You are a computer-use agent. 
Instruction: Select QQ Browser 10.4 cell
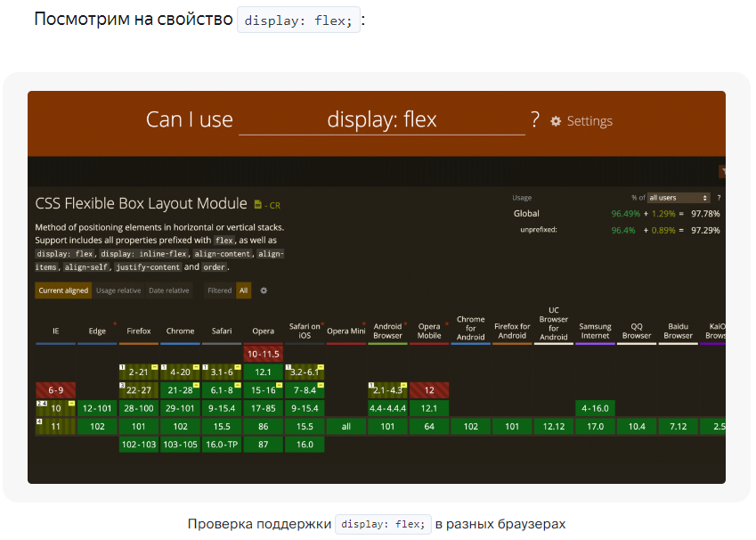637,427
